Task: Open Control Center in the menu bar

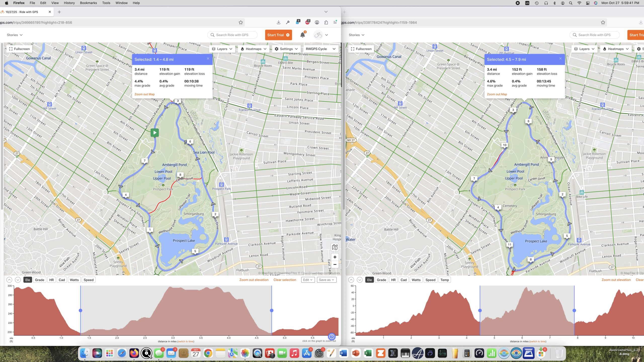Action: [588, 3]
